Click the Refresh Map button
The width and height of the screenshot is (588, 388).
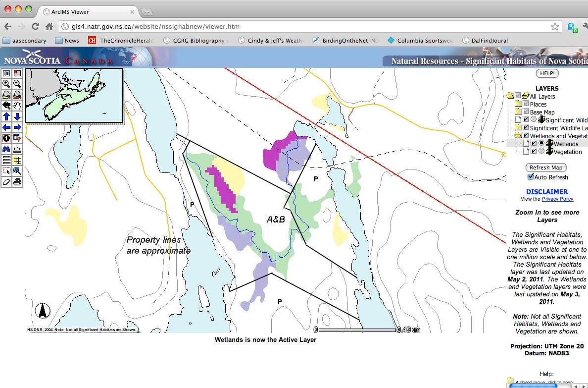546,167
